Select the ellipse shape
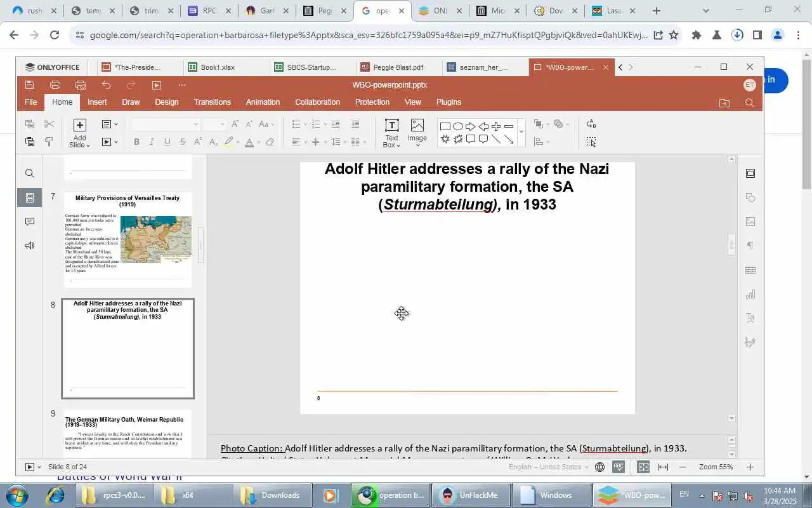This screenshot has width=812, height=508. coord(458,126)
